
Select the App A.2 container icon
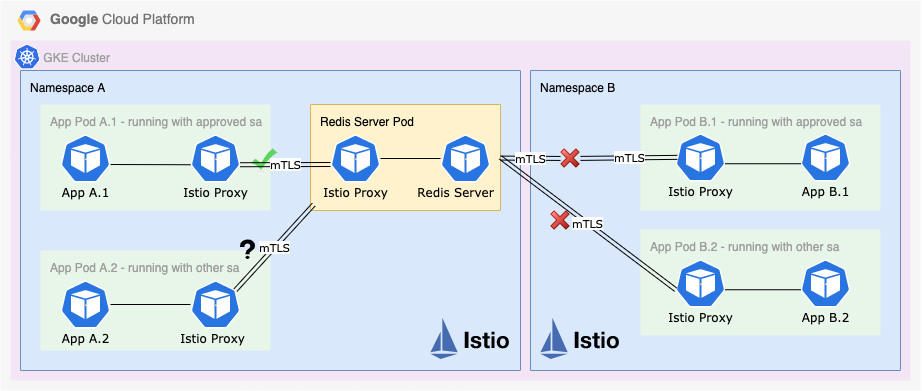click(85, 305)
